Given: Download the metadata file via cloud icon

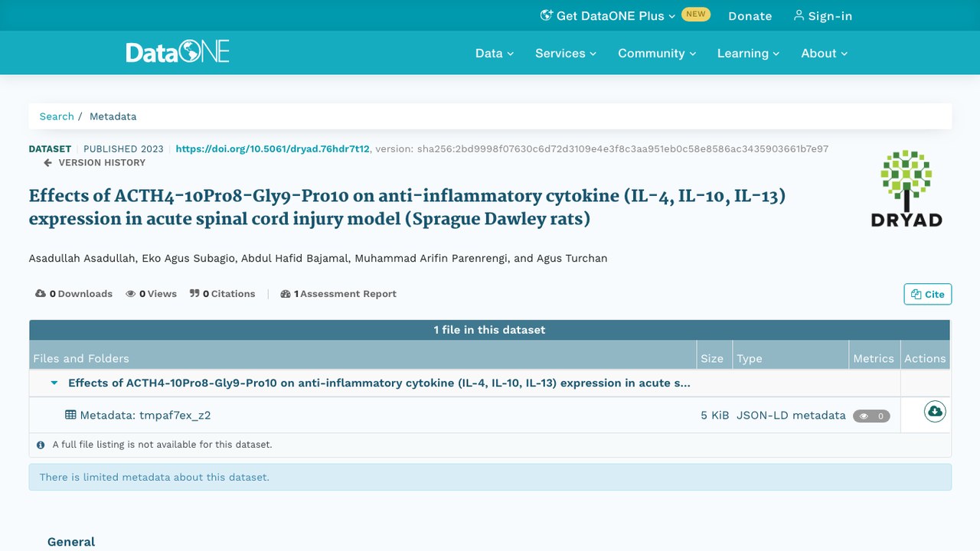Looking at the screenshot, I should point(935,412).
